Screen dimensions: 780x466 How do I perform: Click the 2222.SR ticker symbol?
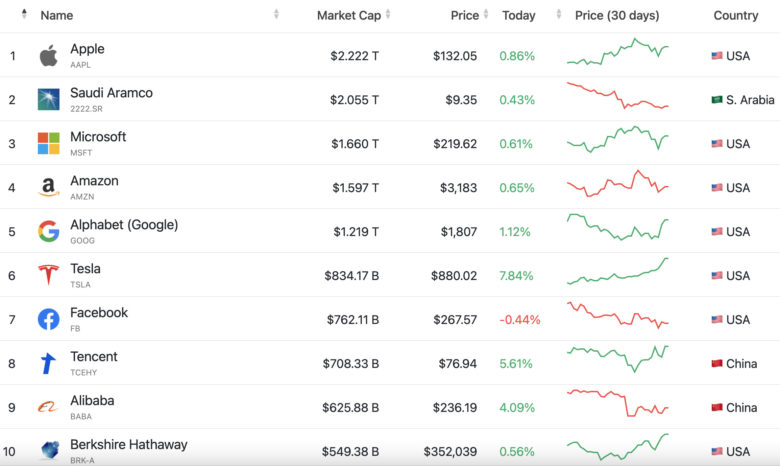[x=86, y=108]
